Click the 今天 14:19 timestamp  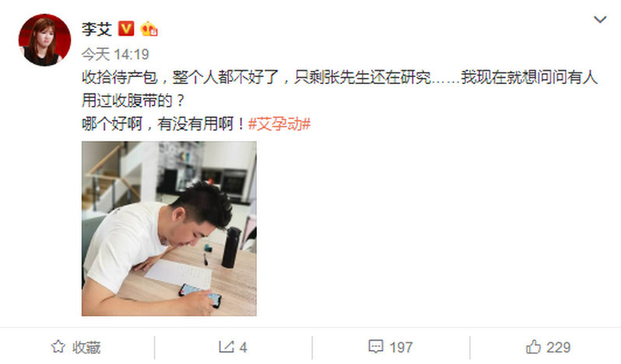coord(115,54)
